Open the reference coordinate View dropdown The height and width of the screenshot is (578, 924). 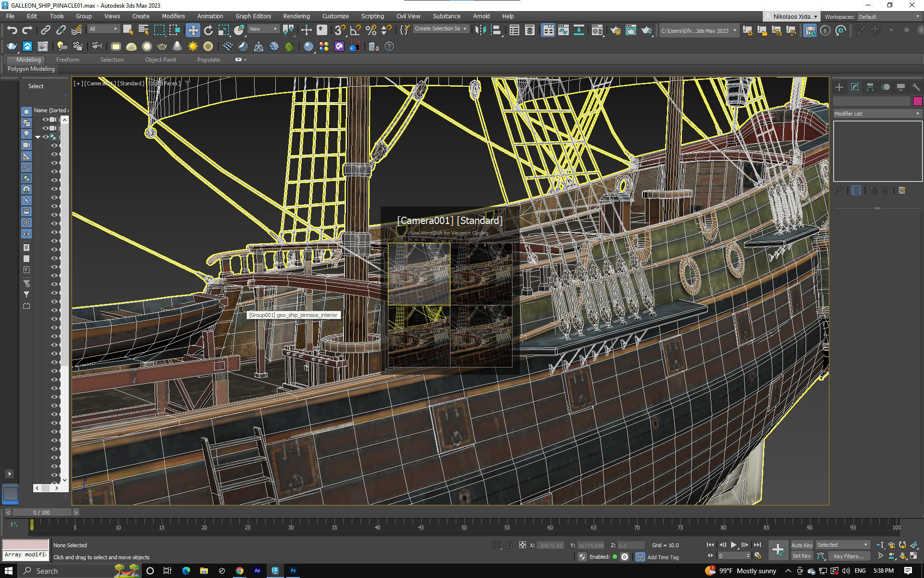(263, 29)
